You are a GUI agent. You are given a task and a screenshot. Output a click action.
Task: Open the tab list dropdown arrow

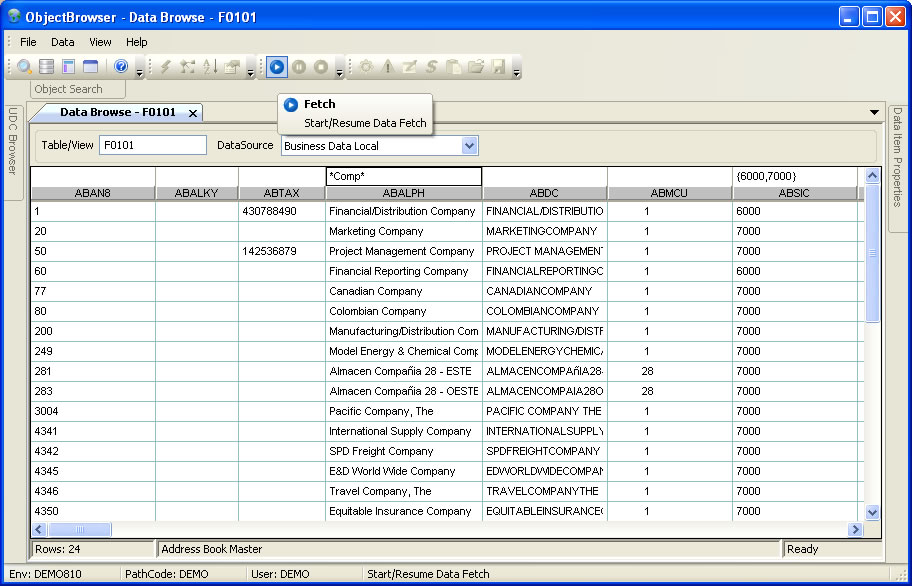(875, 112)
